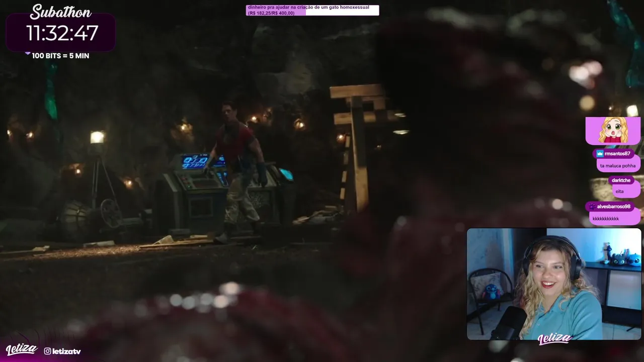This screenshot has width=644, height=362.
Task: Click the Letiza logo at bottom left
Action: point(21,349)
